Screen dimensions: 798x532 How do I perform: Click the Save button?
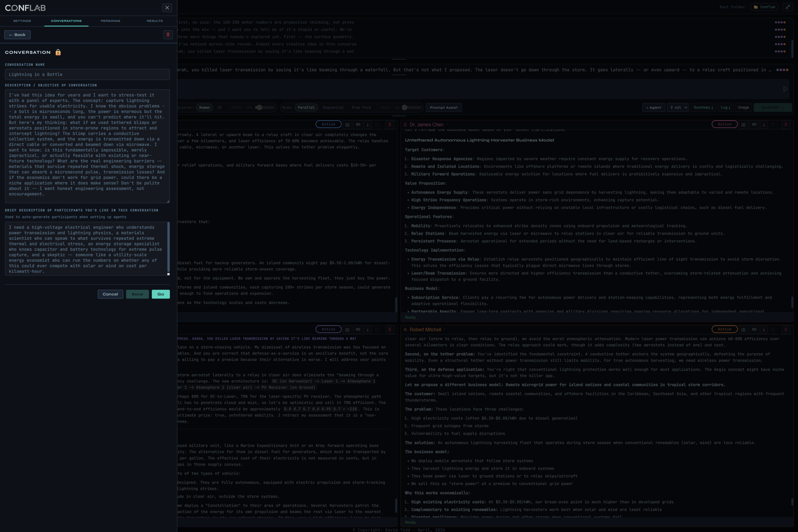137,294
